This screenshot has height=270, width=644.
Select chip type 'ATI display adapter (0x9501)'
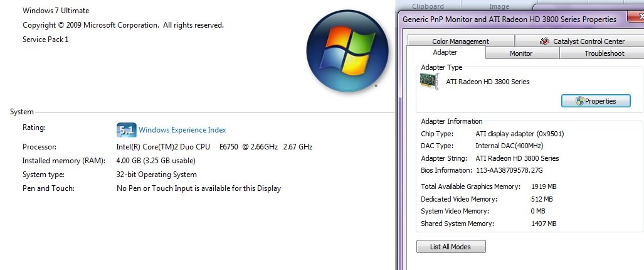click(x=520, y=134)
